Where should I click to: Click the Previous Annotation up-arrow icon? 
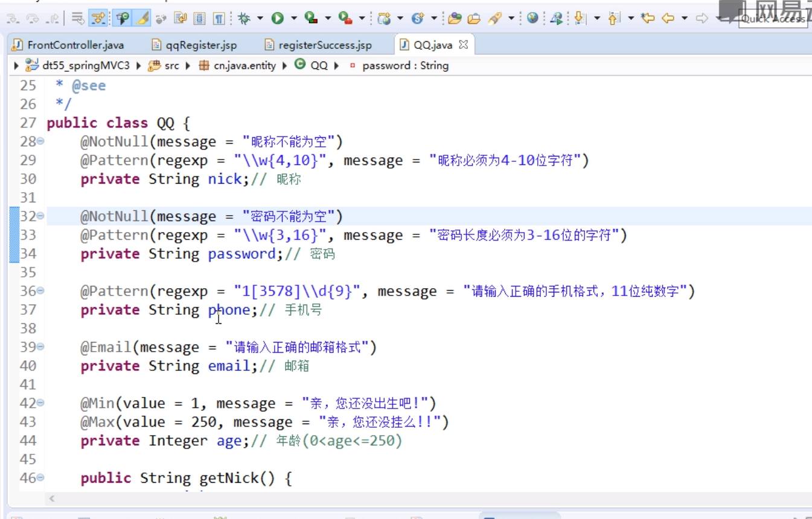[614, 19]
